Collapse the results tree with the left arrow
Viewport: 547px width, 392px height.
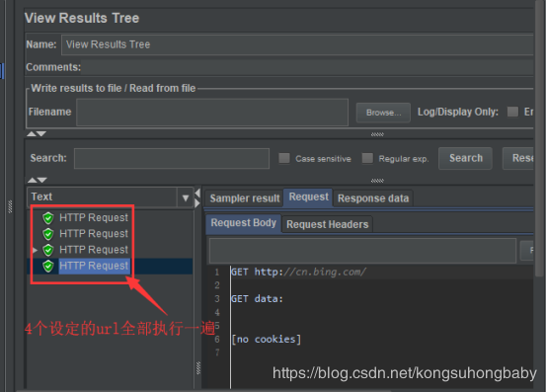[x=197, y=193]
